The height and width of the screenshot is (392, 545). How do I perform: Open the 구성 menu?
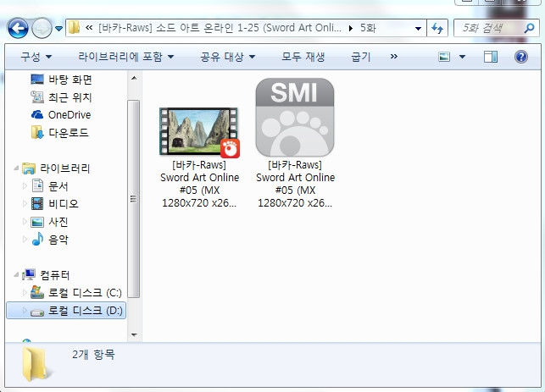coord(36,57)
